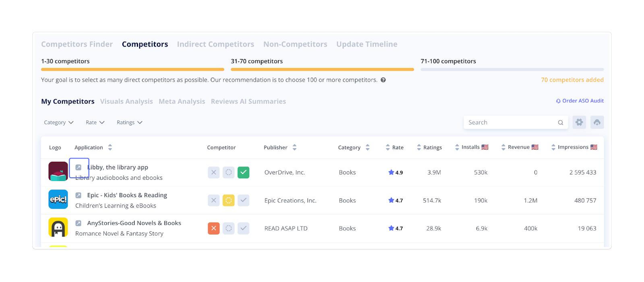Screen dimensions: 644x282
Task: Click the search magnifier icon
Action: [x=560, y=123]
